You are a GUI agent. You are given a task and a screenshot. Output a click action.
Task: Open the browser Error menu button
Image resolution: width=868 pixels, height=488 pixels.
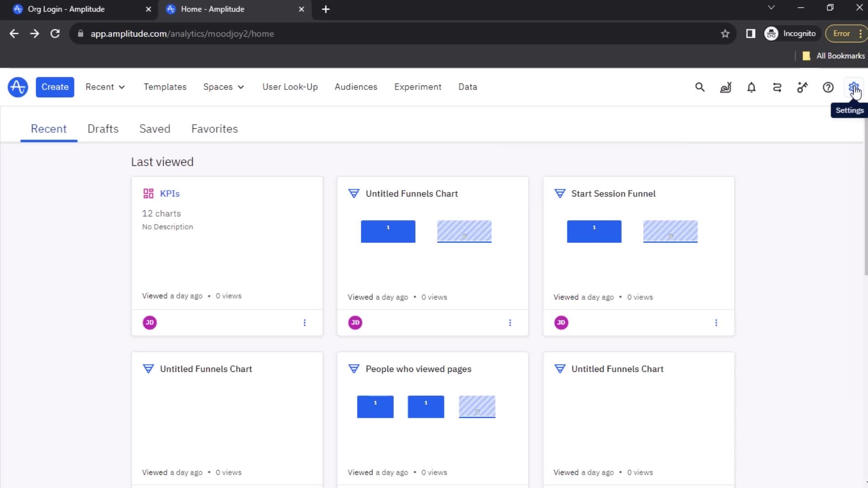point(846,34)
